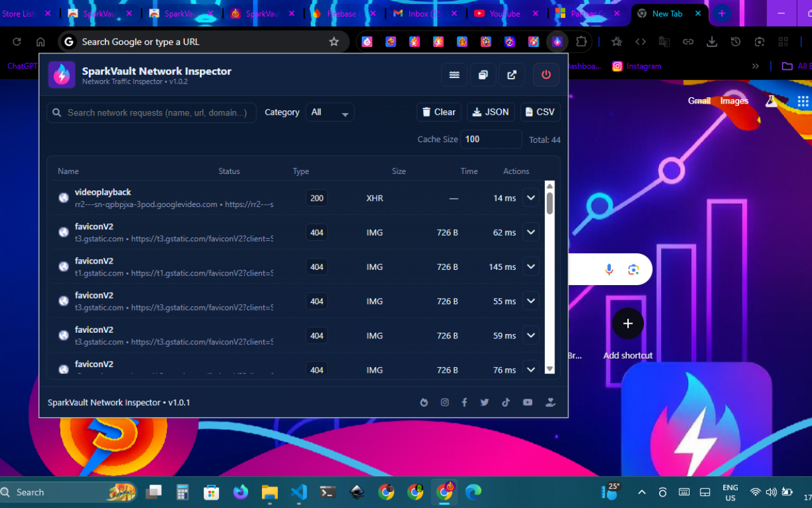This screenshot has width=812, height=508.
Task: Expand the faviconV2 row with 59 ms
Action: pos(531,335)
